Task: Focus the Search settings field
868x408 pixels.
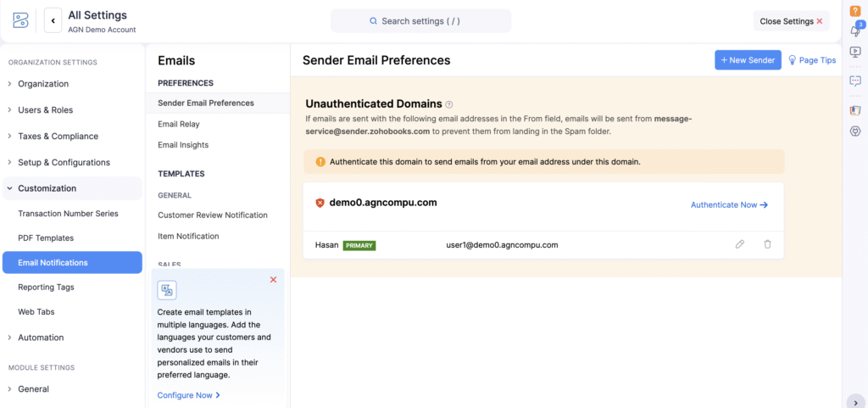Action: click(x=420, y=21)
